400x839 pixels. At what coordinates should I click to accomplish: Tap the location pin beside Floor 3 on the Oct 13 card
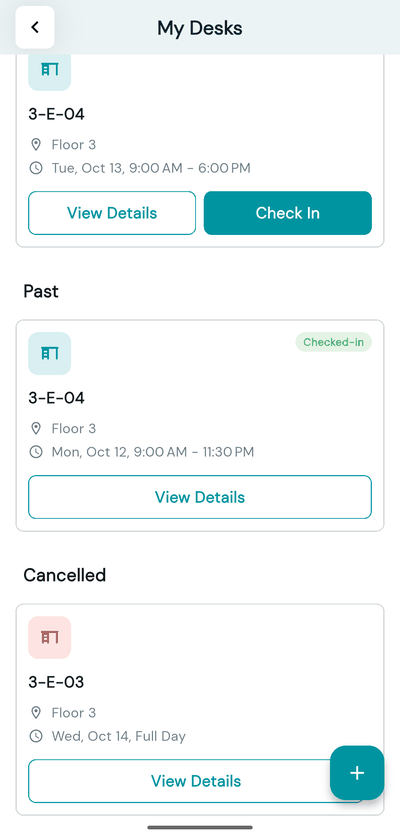coord(36,144)
